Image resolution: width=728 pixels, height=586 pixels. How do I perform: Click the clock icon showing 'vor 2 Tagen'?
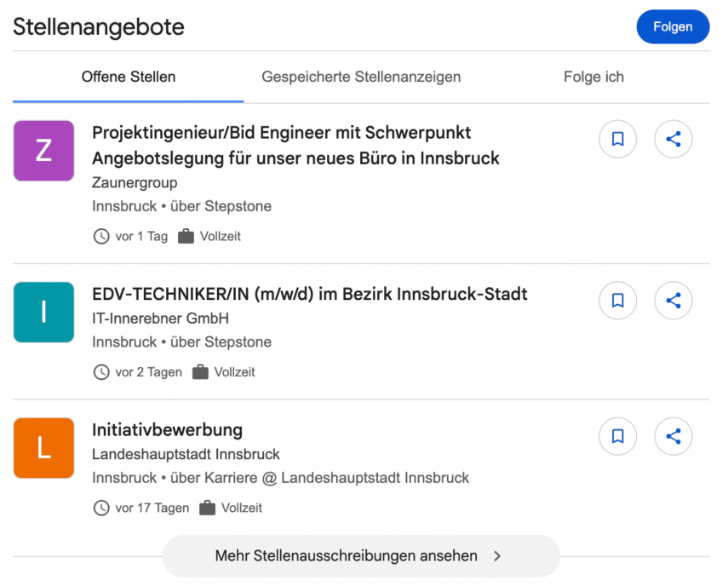pos(100,372)
